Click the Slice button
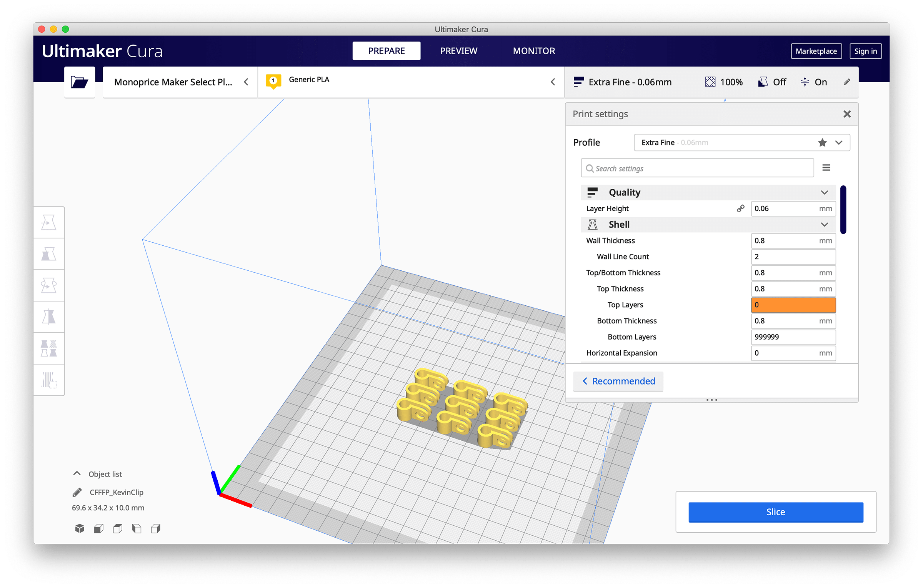The image size is (923, 588). point(775,512)
